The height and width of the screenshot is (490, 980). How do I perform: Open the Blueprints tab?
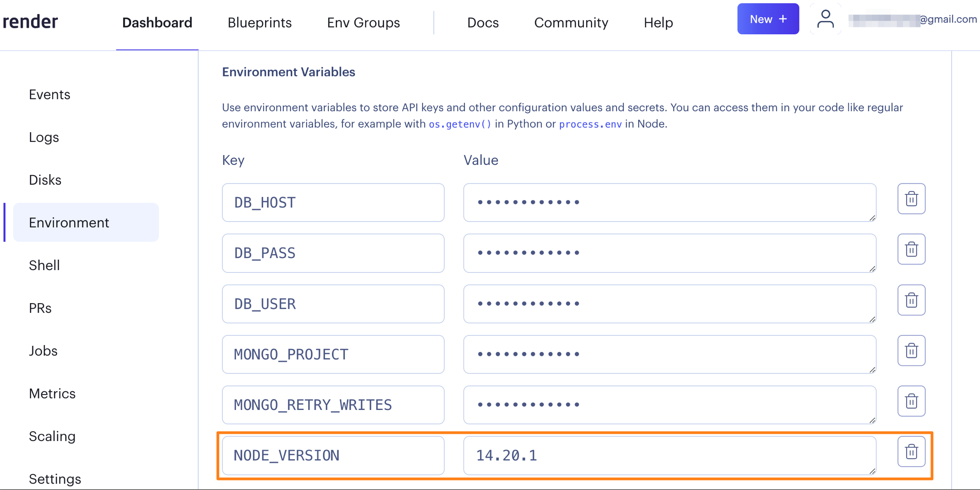[x=260, y=23]
